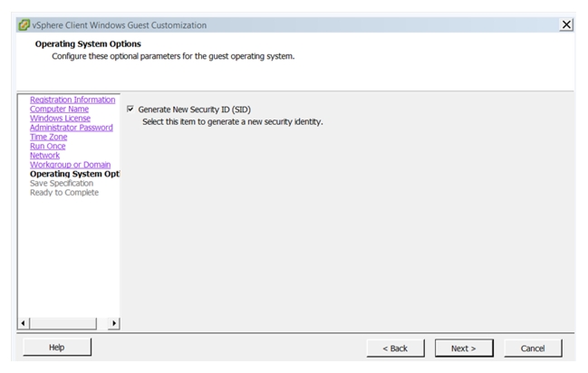The width and height of the screenshot is (588, 373).
Task: Click the vSphere Client title bar icon
Action: 24,25
